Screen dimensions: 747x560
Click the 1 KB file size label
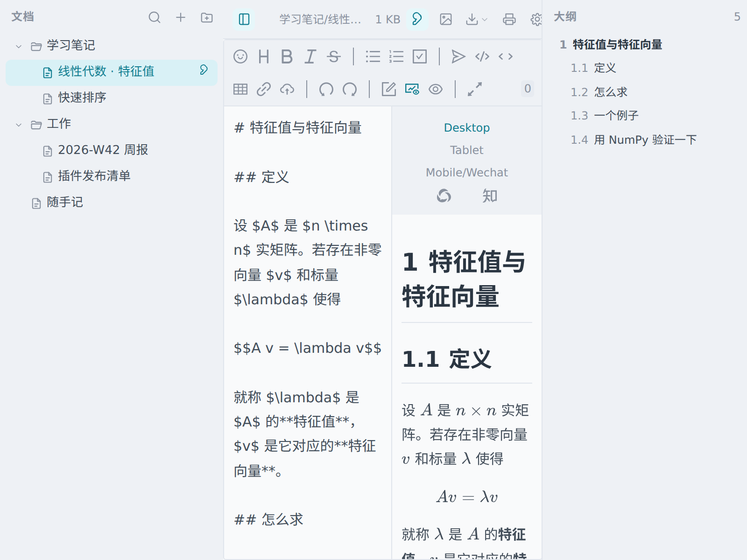[388, 20]
